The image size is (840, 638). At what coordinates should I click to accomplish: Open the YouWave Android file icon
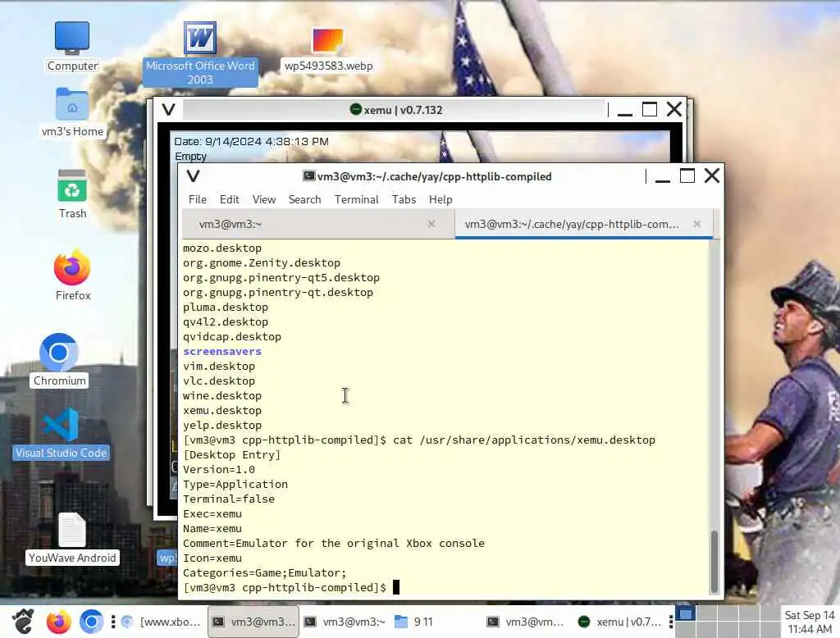click(x=72, y=538)
